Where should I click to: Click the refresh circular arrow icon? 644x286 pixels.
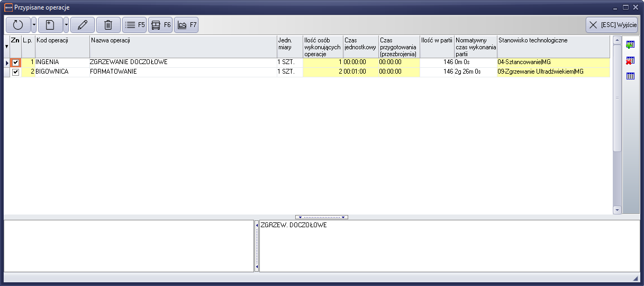click(x=18, y=25)
